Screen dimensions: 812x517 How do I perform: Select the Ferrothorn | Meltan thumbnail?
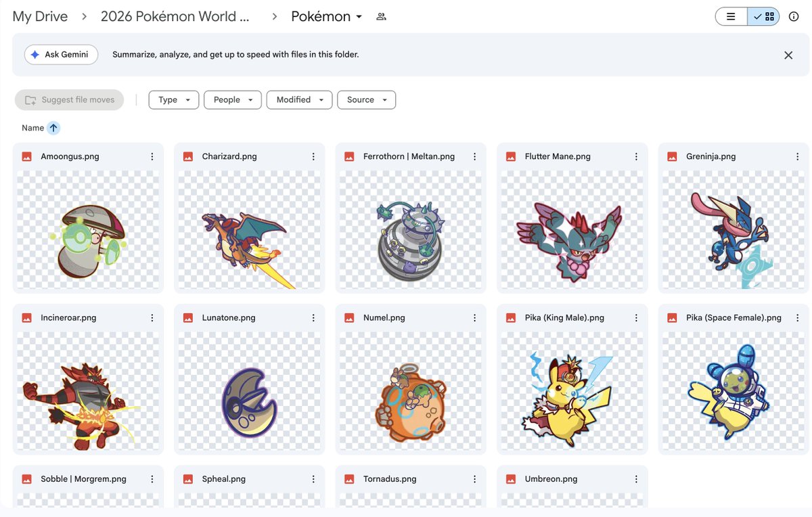(x=411, y=229)
